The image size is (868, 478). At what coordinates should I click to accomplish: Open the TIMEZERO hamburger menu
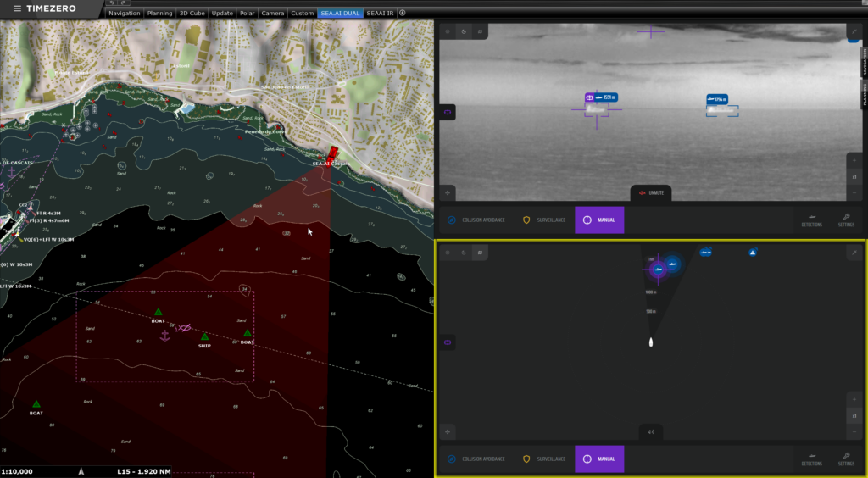17,8
